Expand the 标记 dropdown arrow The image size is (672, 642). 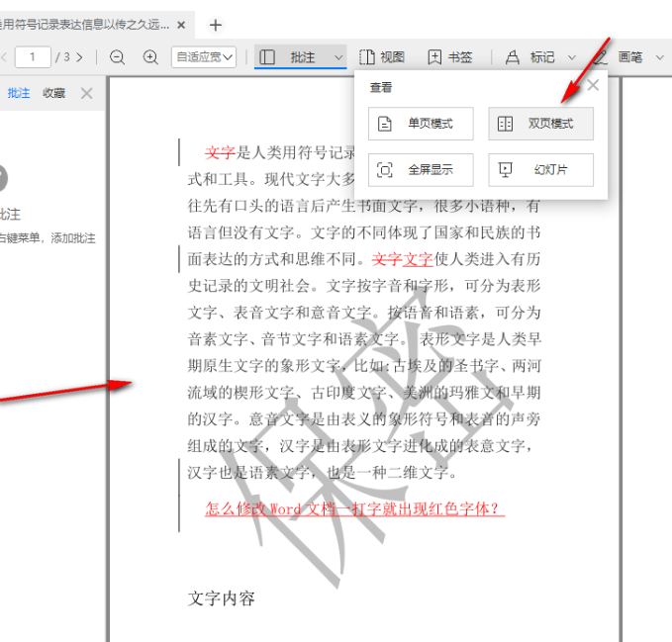click(x=572, y=57)
